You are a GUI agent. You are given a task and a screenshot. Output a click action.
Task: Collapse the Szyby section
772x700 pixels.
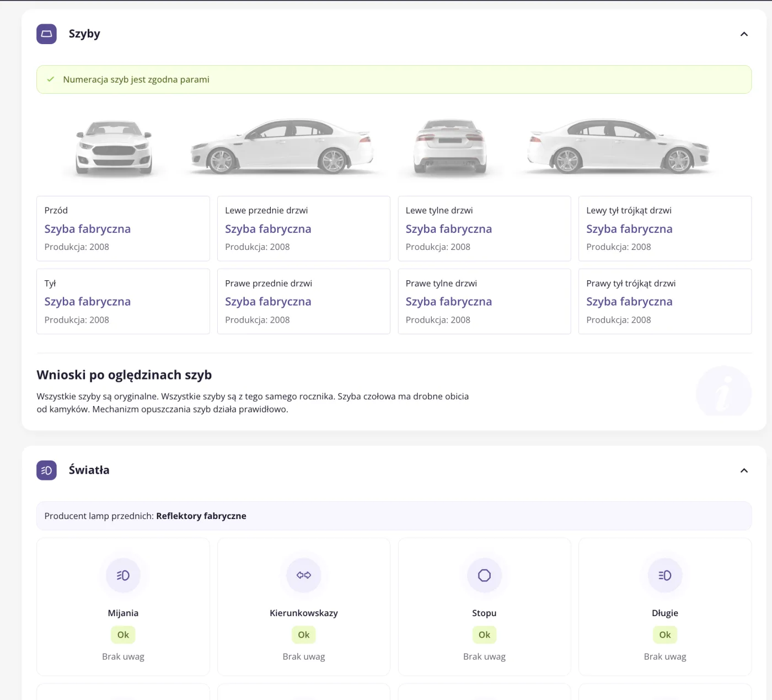(744, 34)
